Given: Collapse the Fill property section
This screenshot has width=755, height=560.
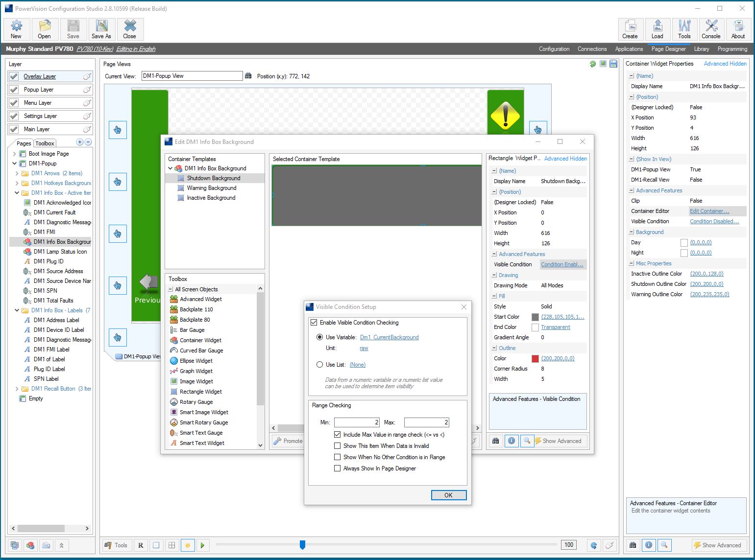Looking at the screenshot, I should 494,296.
